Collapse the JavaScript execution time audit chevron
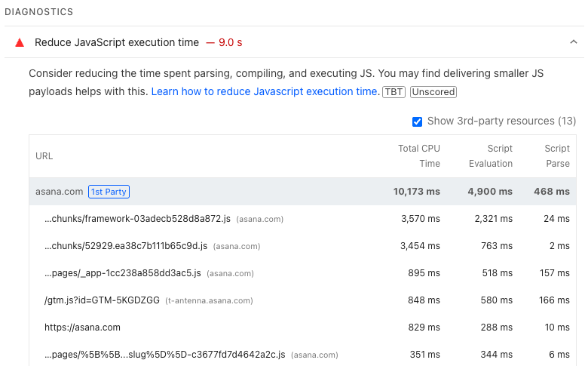This screenshot has width=588, height=366. (x=574, y=42)
